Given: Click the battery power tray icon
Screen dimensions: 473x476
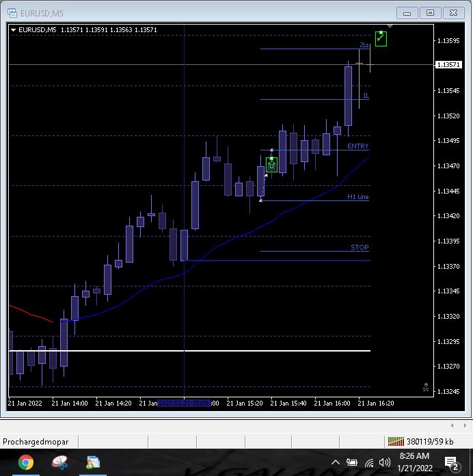Looking at the screenshot, I should 352,462.
